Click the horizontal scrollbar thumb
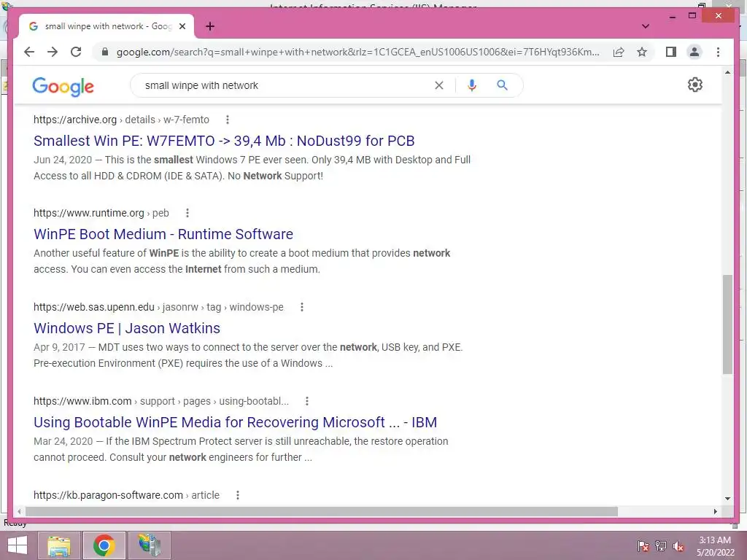The width and height of the screenshot is (747, 560). click(x=322, y=511)
